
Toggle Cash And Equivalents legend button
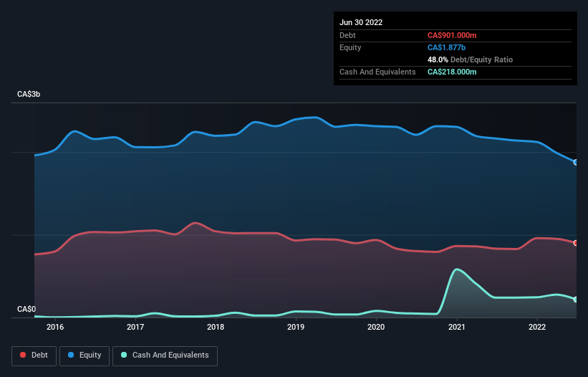pyautogui.click(x=165, y=355)
